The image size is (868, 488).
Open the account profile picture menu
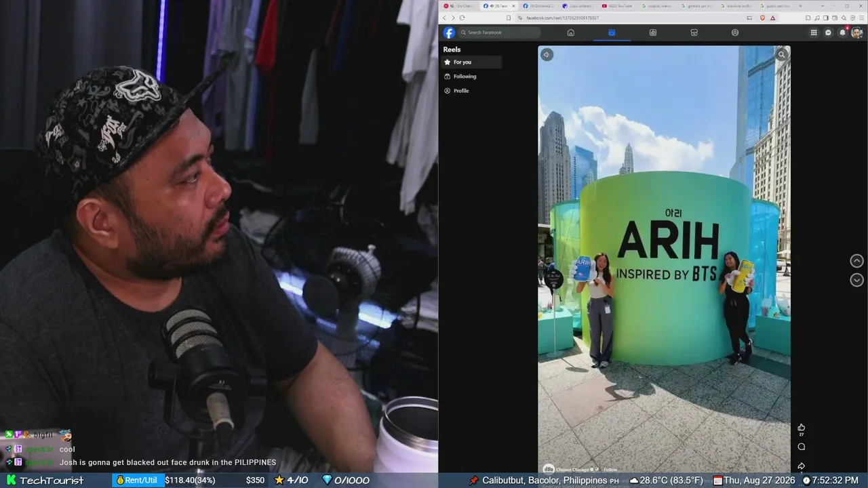click(x=856, y=33)
